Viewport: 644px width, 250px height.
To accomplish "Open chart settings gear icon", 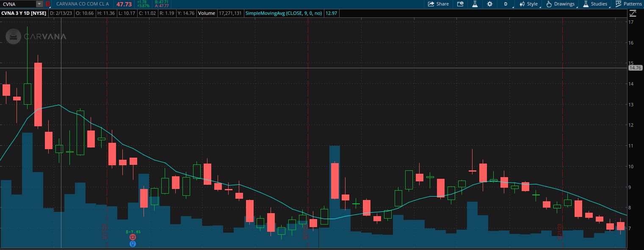I will click(490, 4).
